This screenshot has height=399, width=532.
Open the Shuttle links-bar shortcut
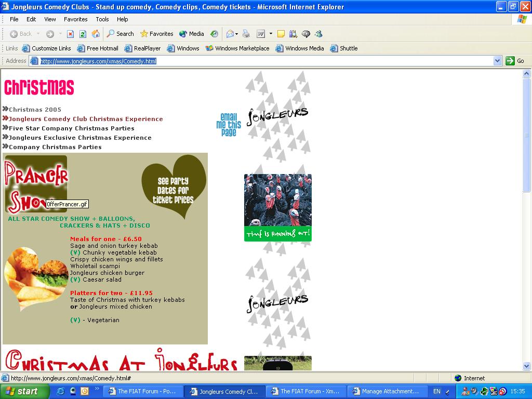(344, 48)
